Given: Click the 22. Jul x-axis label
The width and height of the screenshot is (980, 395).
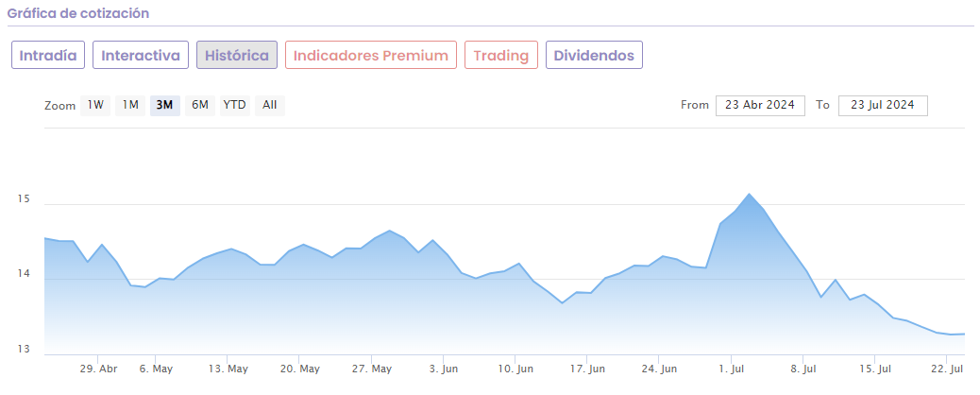Looking at the screenshot, I should tap(948, 369).
